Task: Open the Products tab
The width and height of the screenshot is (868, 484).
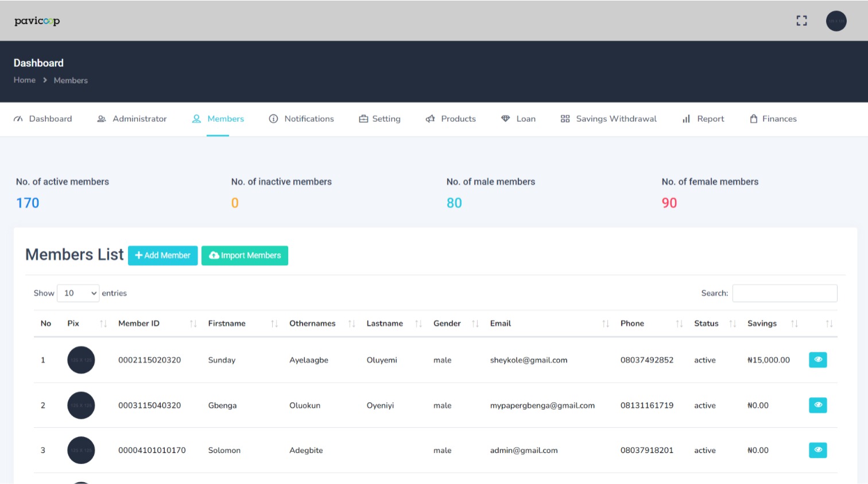Action: (451, 119)
